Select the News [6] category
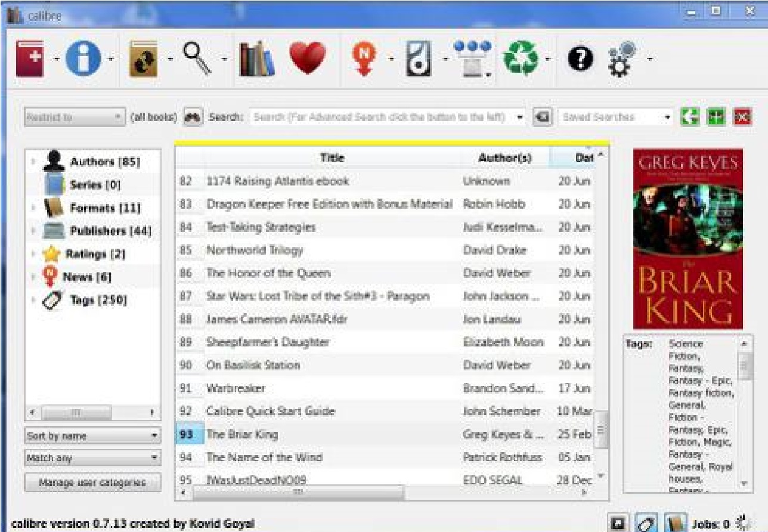This screenshot has width=768, height=532. pyautogui.click(x=87, y=277)
